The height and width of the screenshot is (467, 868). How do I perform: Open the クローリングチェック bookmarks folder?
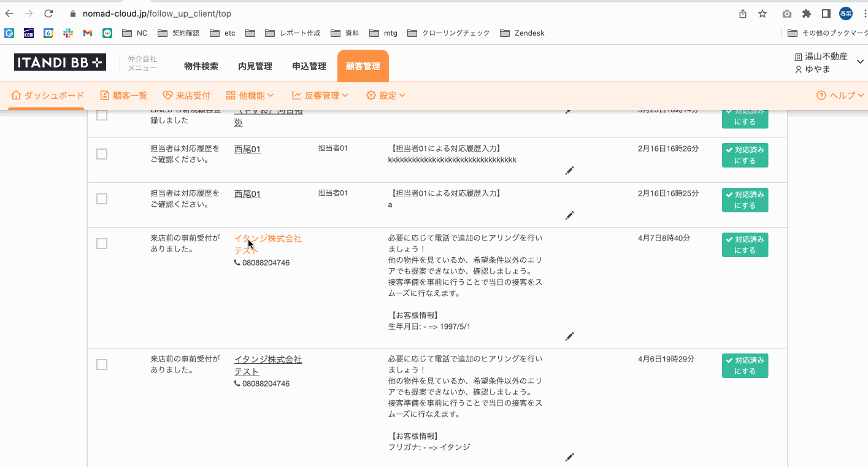coord(448,33)
